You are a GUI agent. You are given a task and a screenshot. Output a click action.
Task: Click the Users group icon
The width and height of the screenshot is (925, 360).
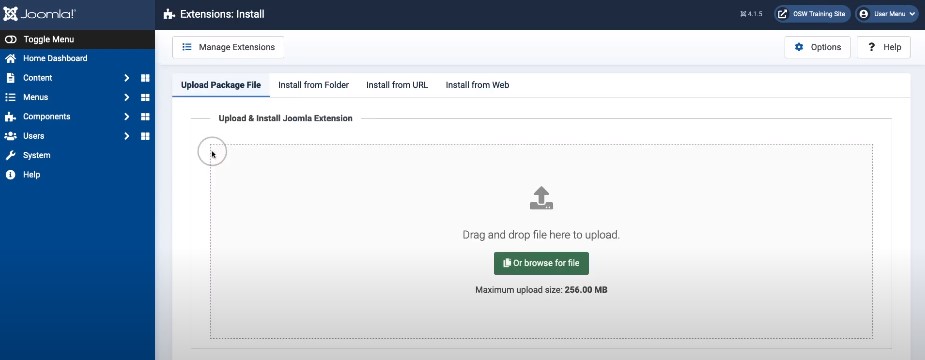pyautogui.click(x=10, y=136)
